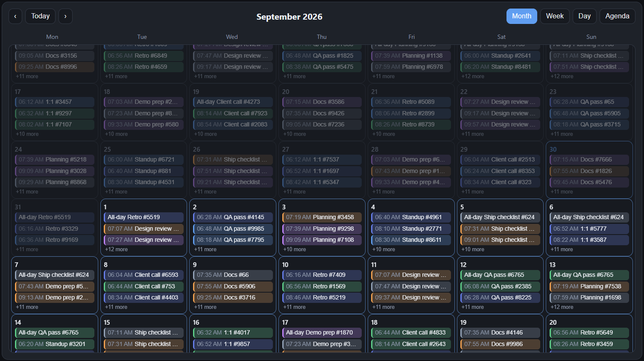
Task: Open QA pass #7795 event at 08:18 AM
Action: (233, 240)
